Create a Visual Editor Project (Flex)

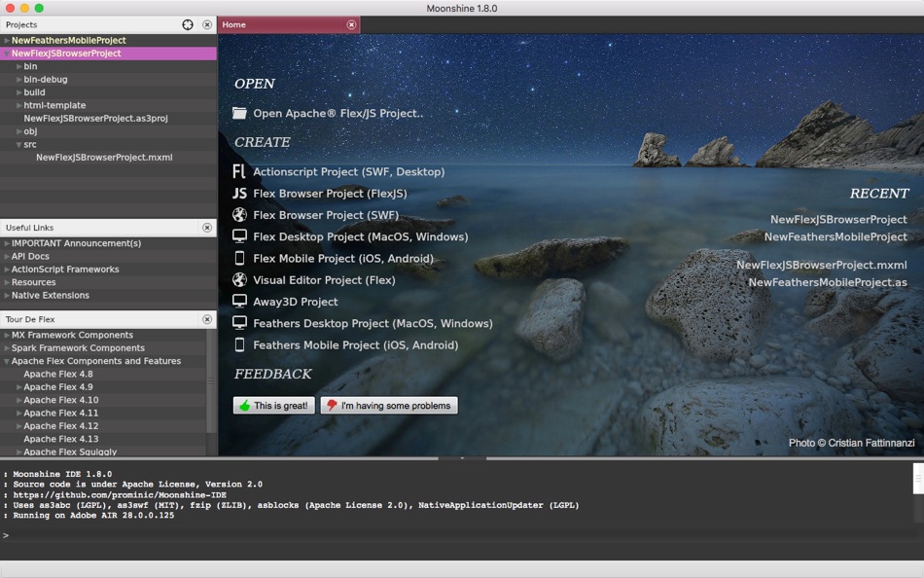[x=324, y=280]
